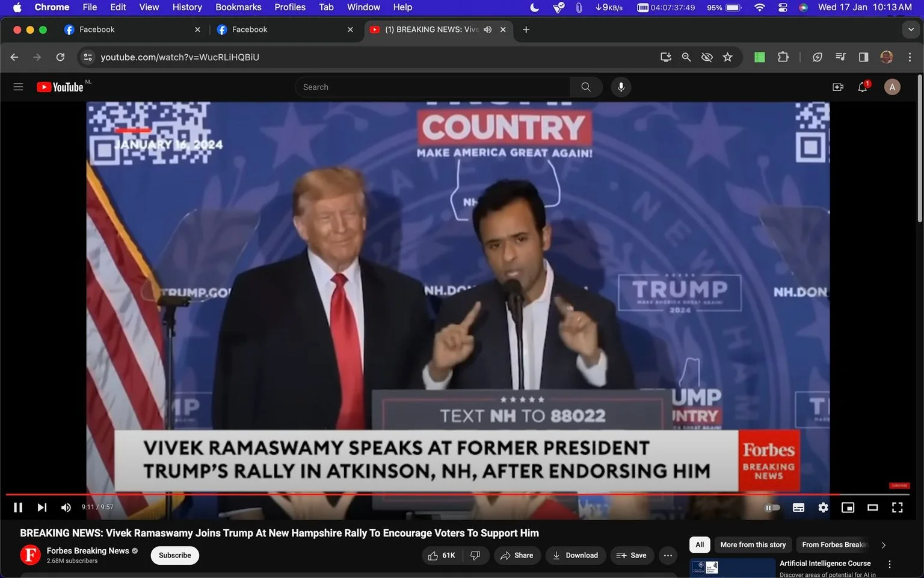The width and height of the screenshot is (924, 578).
Task: Start voice search with microphone
Action: point(621,87)
